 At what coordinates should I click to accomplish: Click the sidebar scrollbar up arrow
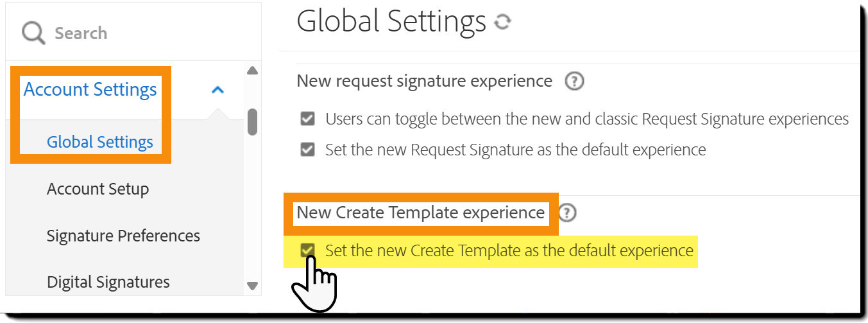[252, 71]
